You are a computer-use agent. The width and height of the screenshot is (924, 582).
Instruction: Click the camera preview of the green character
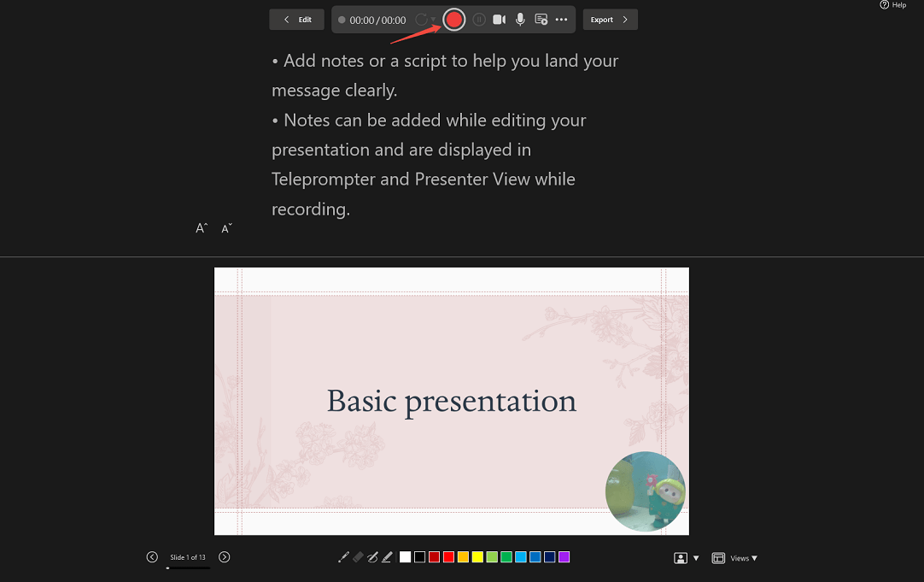click(x=646, y=491)
